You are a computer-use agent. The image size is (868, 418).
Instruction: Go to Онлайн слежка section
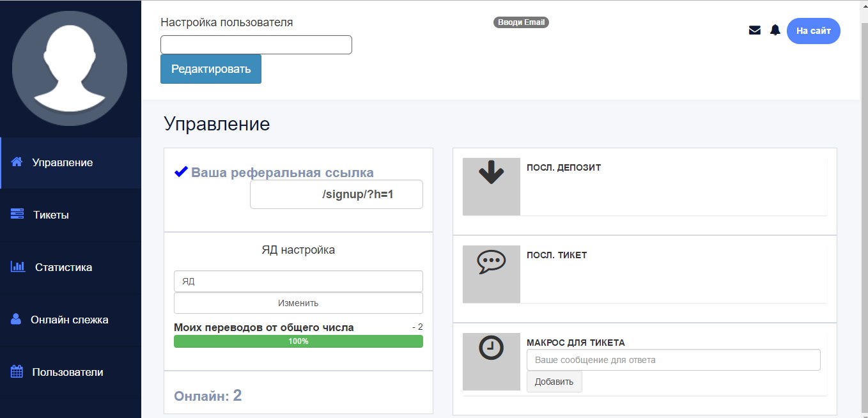69,320
